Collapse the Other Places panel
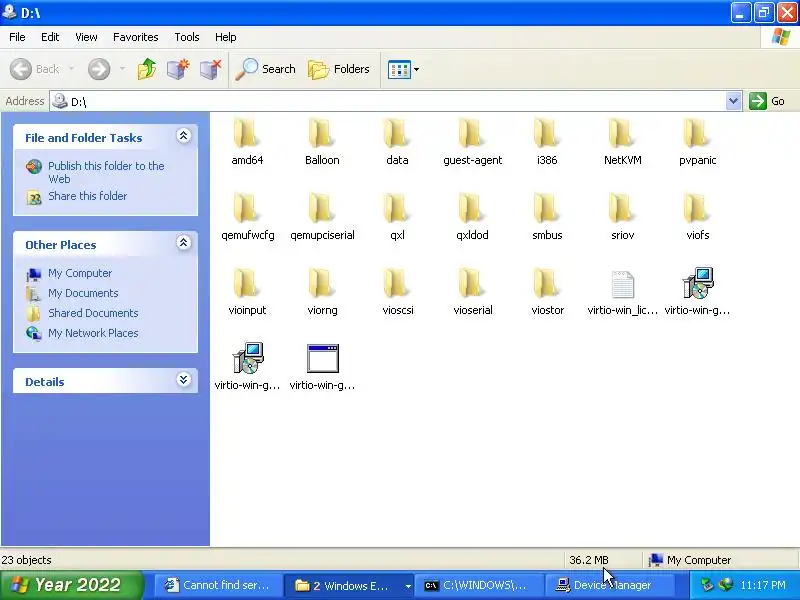The height and width of the screenshot is (600, 800). pos(184,242)
